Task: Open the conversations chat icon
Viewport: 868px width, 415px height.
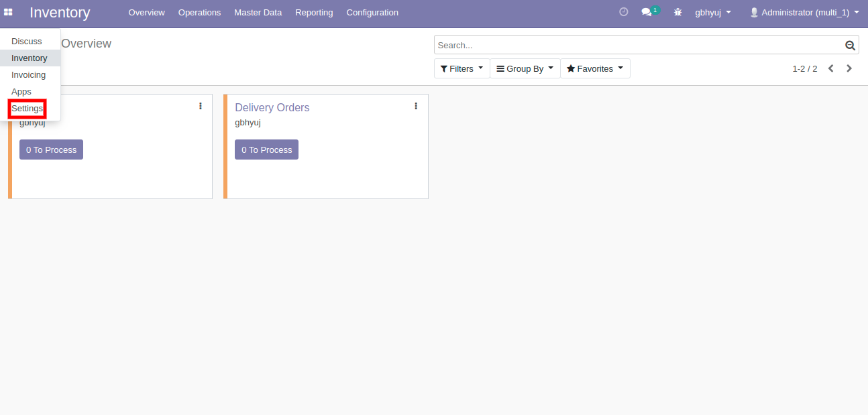Action: 647,12
